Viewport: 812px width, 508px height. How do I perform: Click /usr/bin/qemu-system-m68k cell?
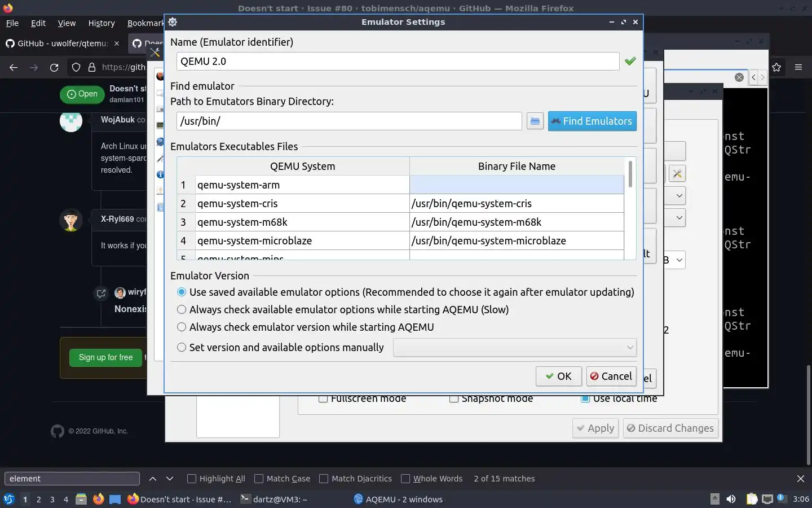517,222
